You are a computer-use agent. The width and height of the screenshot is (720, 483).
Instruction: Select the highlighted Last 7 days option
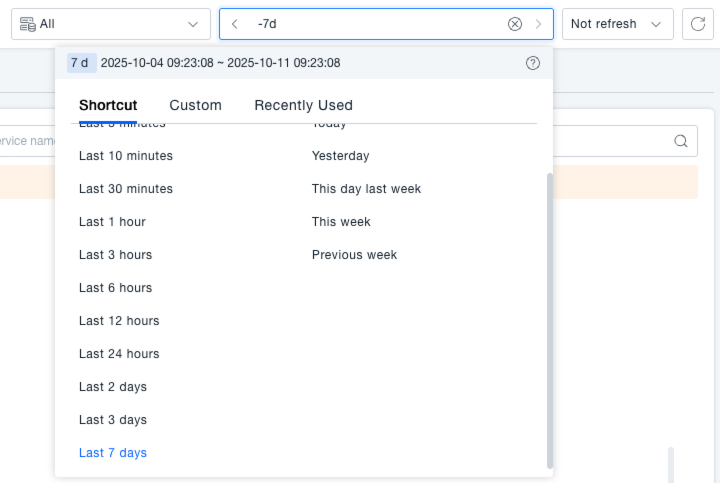click(113, 453)
